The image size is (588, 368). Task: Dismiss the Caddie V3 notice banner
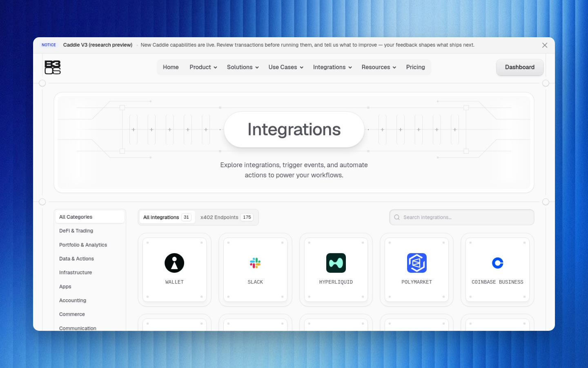tap(545, 45)
